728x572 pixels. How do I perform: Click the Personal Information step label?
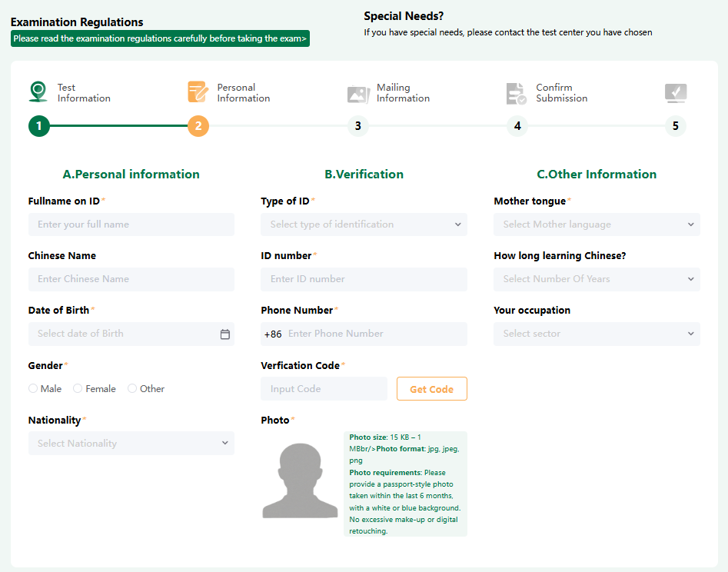pos(243,93)
